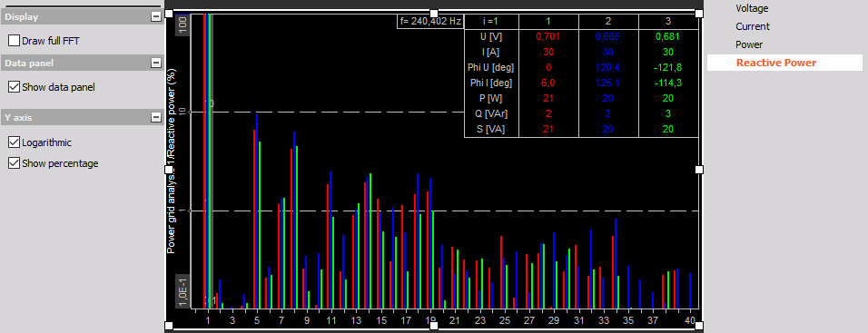Click the red Phi I value 6,0
Screen dimensions: 868x333
pos(548,83)
